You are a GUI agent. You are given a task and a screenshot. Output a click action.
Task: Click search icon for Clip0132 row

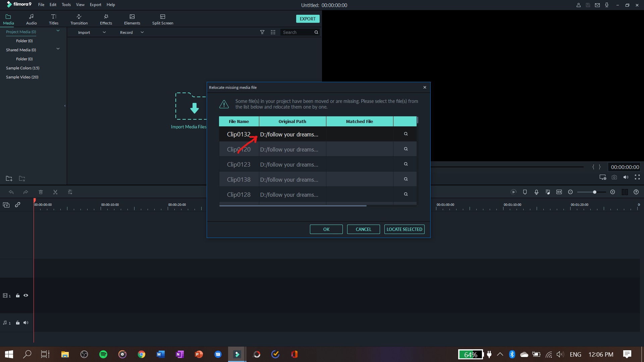pos(406,134)
